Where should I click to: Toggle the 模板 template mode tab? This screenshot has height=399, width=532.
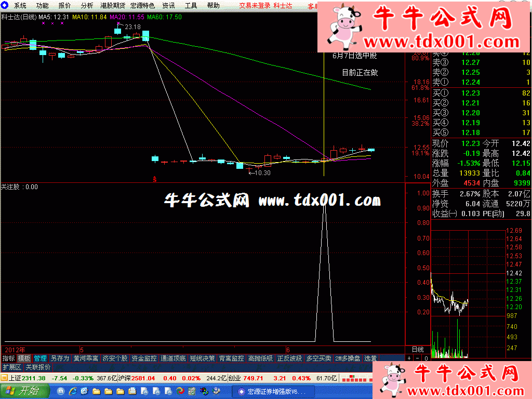tap(24, 358)
